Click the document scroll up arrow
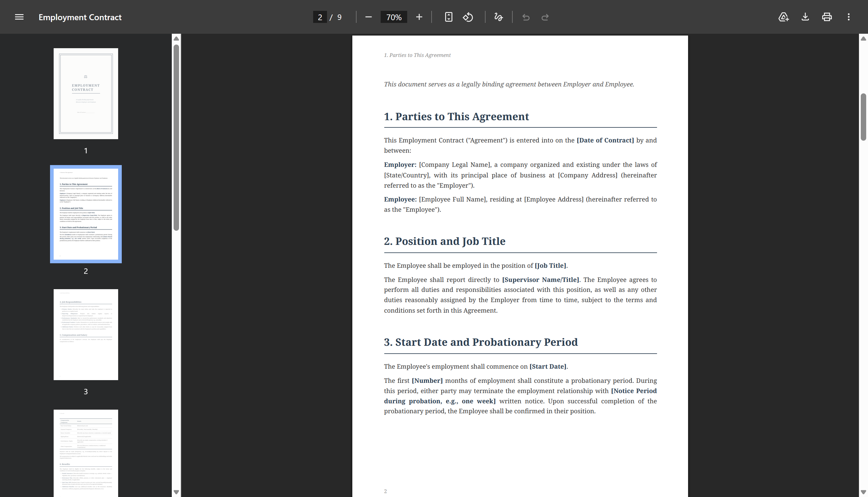 click(863, 39)
